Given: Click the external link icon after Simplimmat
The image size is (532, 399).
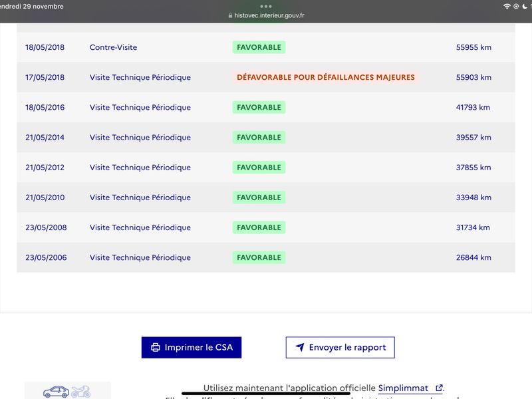Looking at the screenshot, I should point(439,388).
